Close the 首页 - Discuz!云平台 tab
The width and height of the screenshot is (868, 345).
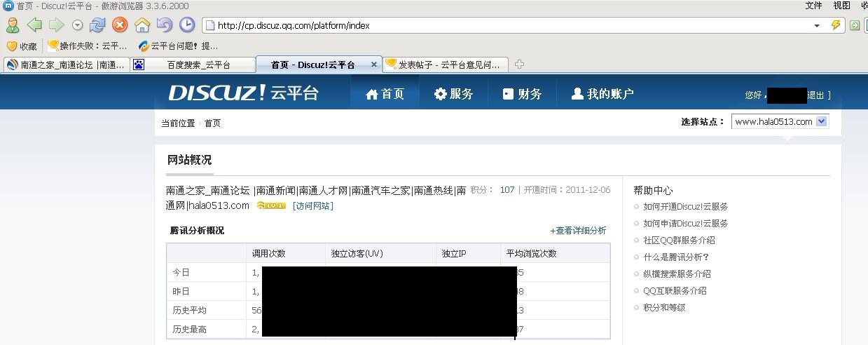point(374,65)
